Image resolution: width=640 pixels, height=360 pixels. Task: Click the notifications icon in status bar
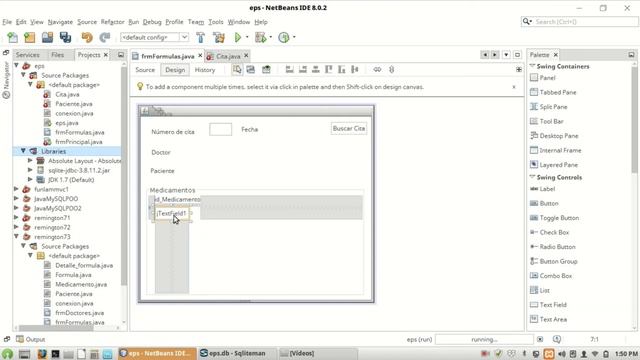pos(557,339)
